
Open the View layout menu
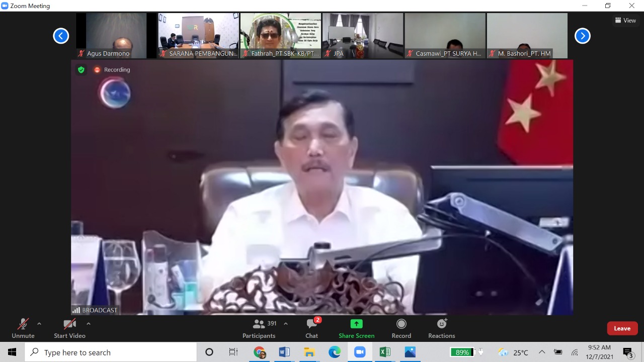(625, 21)
